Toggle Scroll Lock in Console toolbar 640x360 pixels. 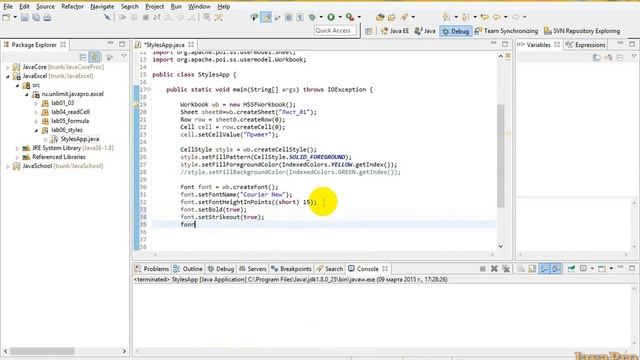(x=532, y=269)
